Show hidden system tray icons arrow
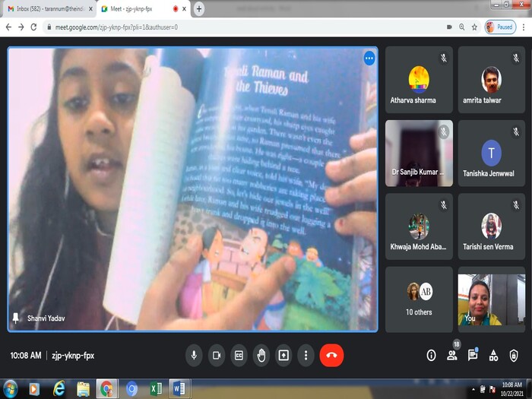 [x=473, y=389]
